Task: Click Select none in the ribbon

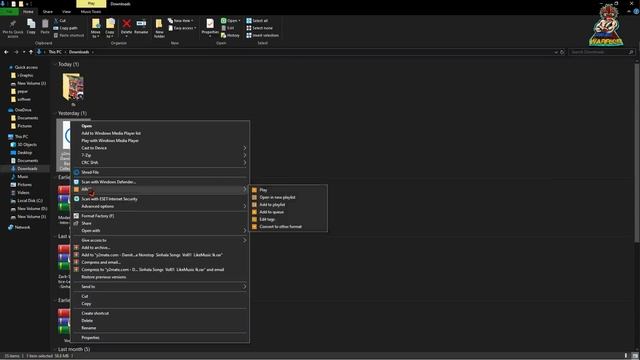Action: pyautogui.click(x=259, y=28)
